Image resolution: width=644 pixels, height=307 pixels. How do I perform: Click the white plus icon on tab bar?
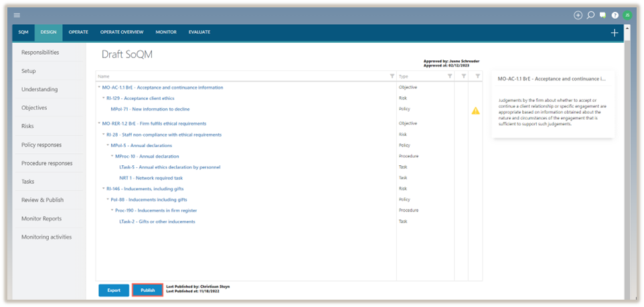pyautogui.click(x=615, y=33)
